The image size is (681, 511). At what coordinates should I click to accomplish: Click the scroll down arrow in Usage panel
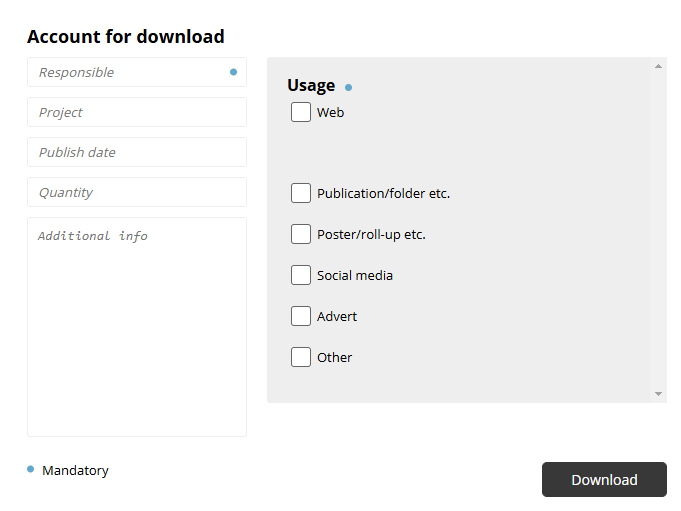tap(658, 394)
